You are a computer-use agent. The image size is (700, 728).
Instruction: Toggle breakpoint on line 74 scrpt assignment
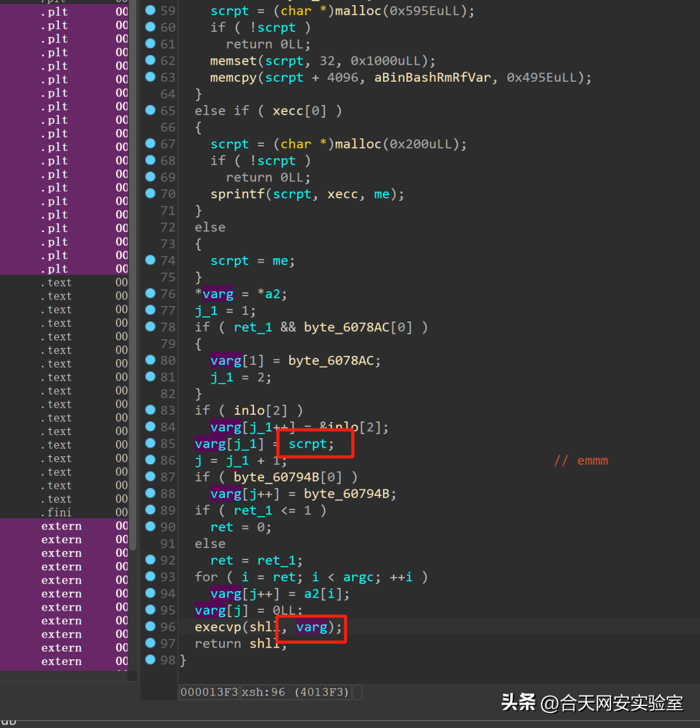(x=150, y=260)
